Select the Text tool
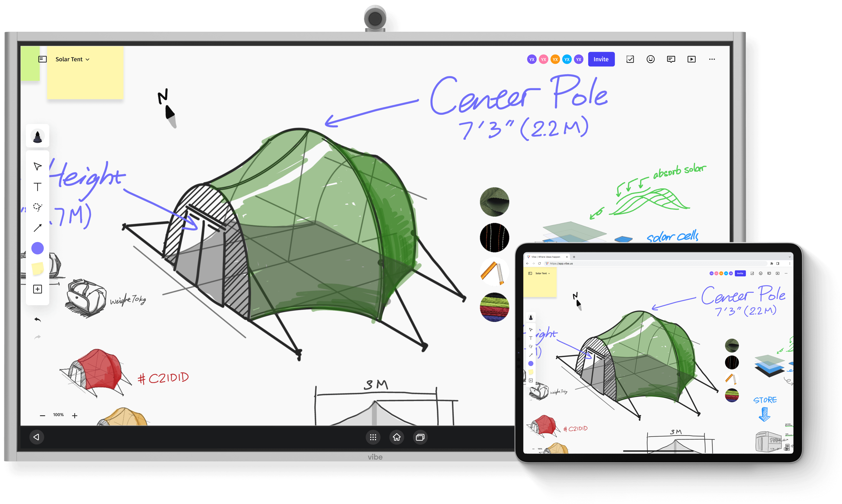842x504 pixels. (x=37, y=187)
